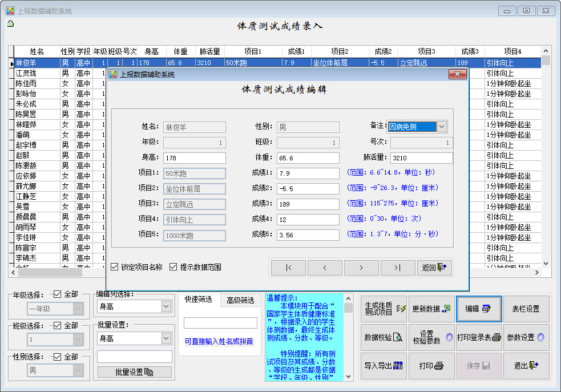Go to previous record button
This screenshot has width=561, height=392.
click(x=325, y=268)
